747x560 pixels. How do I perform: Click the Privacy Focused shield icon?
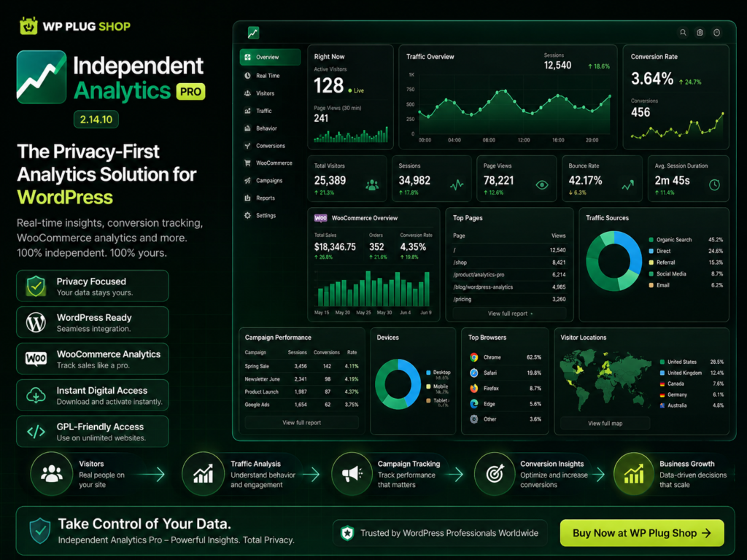click(36, 286)
